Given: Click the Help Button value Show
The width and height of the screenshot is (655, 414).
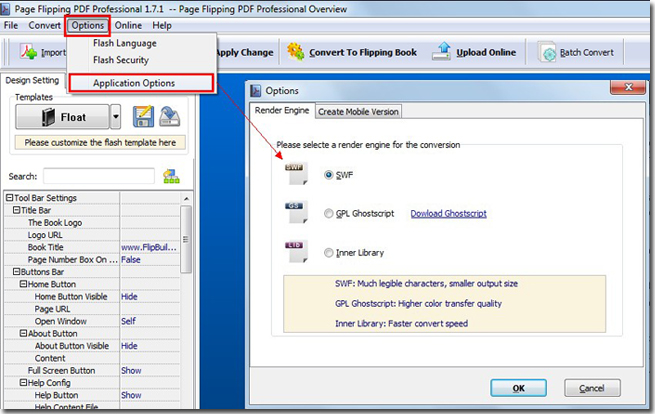Looking at the screenshot, I should pyautogui.click(x=131, y=395).
